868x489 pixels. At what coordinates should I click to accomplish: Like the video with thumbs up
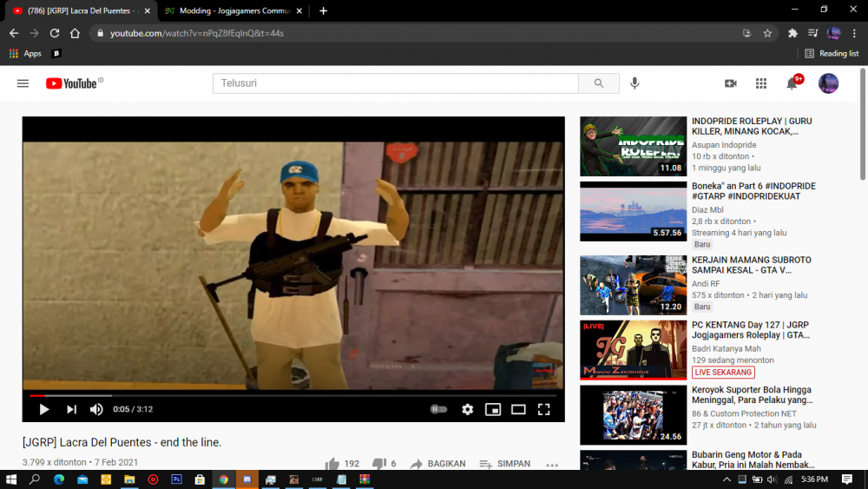click(x=332, y=464)
